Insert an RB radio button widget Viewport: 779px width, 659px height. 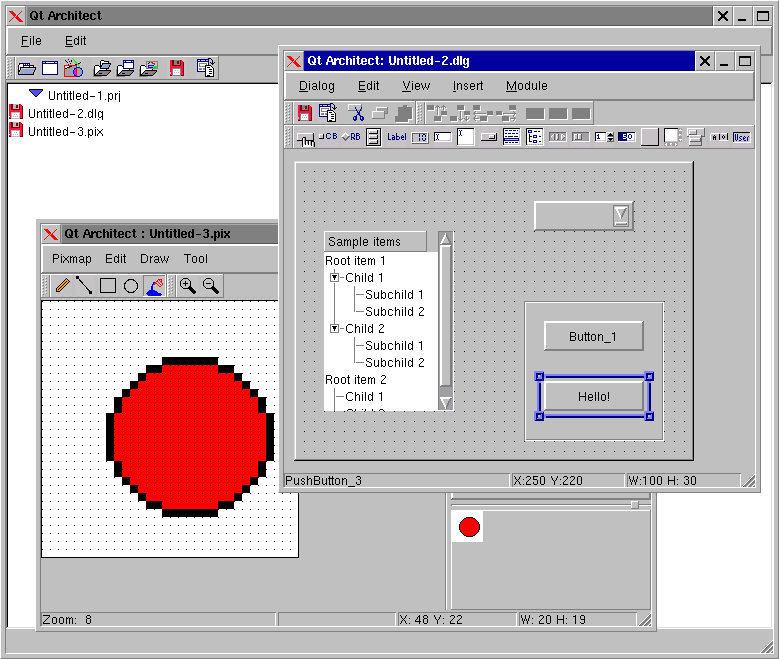351,137
